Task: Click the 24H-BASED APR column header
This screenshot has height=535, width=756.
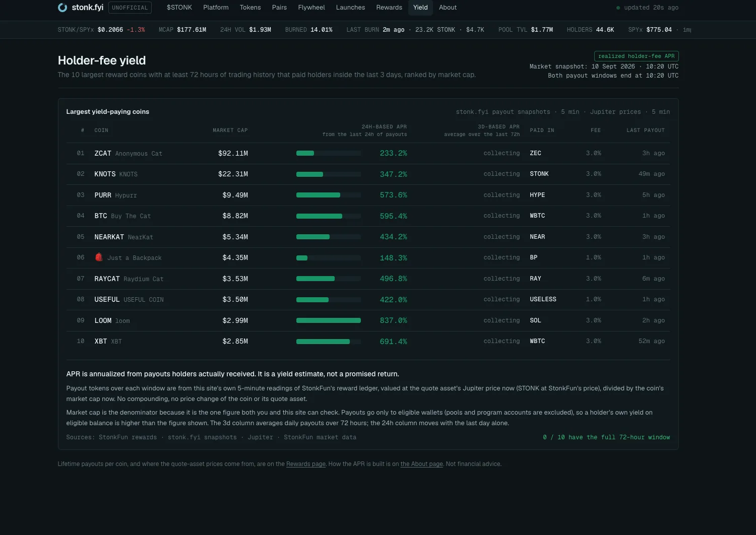Action: 384,127
